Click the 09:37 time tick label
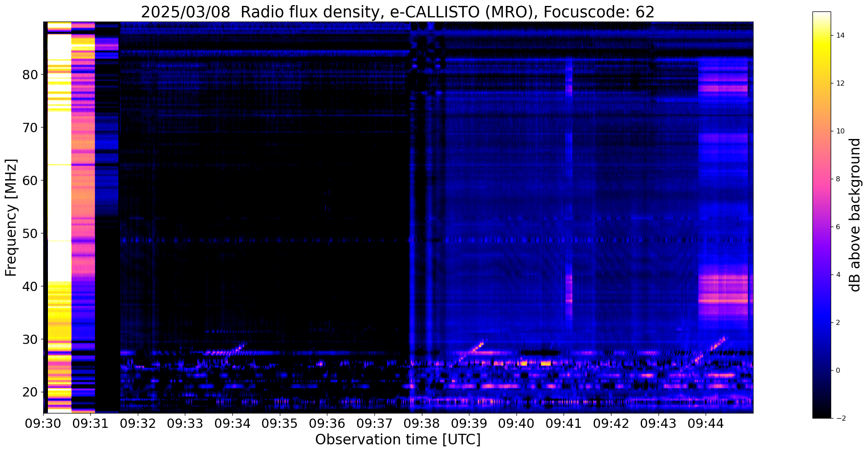 pyautogui.click(x=374, y=424)
